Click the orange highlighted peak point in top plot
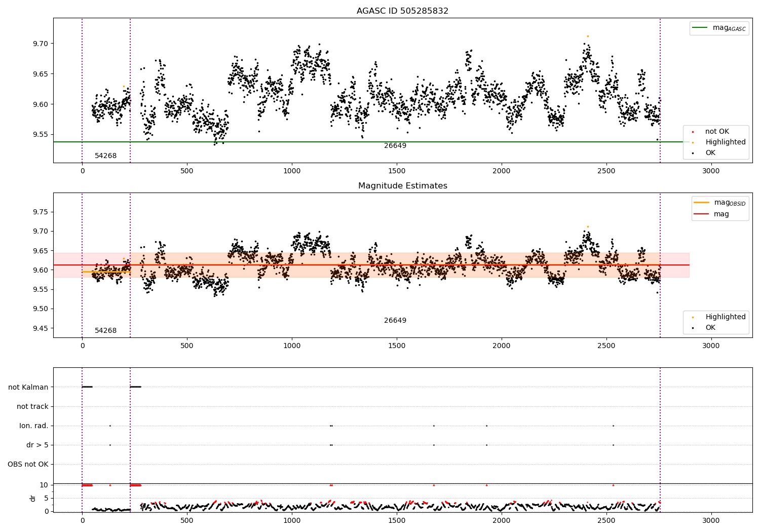Viewport: 760px width, 532px height. 588,36
